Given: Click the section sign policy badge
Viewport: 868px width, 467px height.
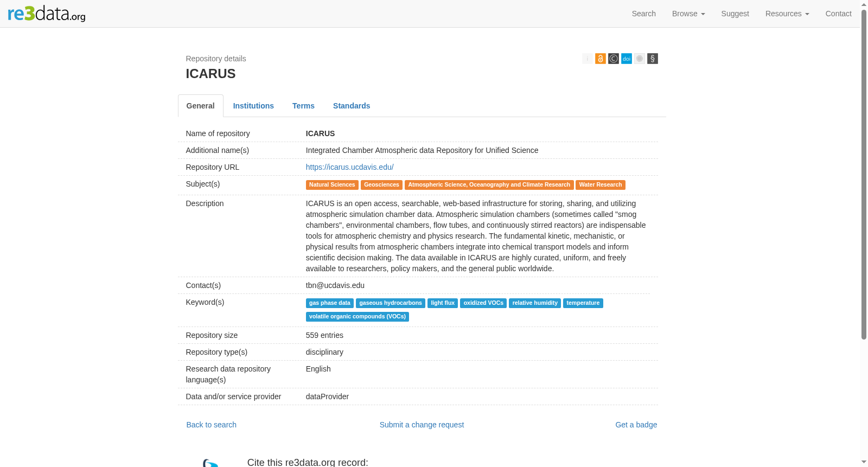Looking at the screenshot, I should click(653, 59).
